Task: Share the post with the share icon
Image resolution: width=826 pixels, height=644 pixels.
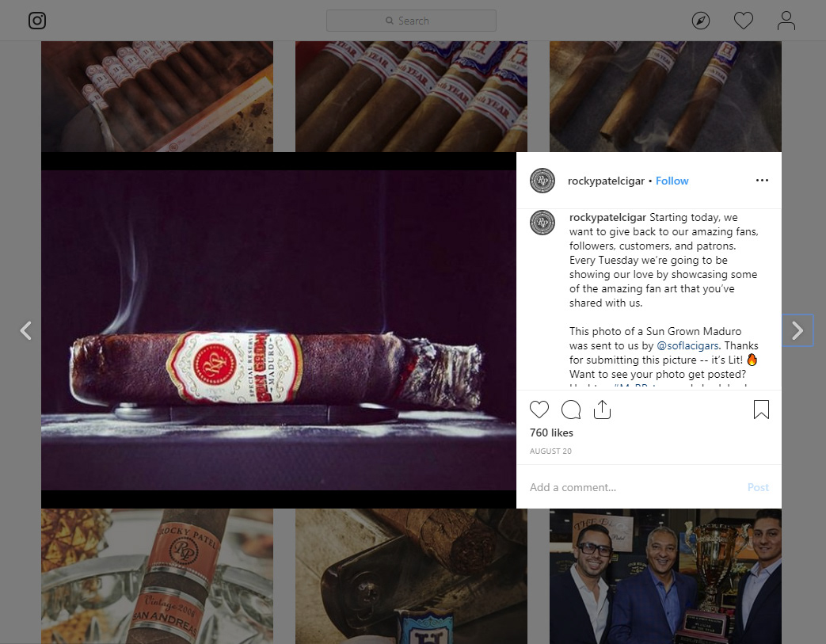Action: click(602, 410)
